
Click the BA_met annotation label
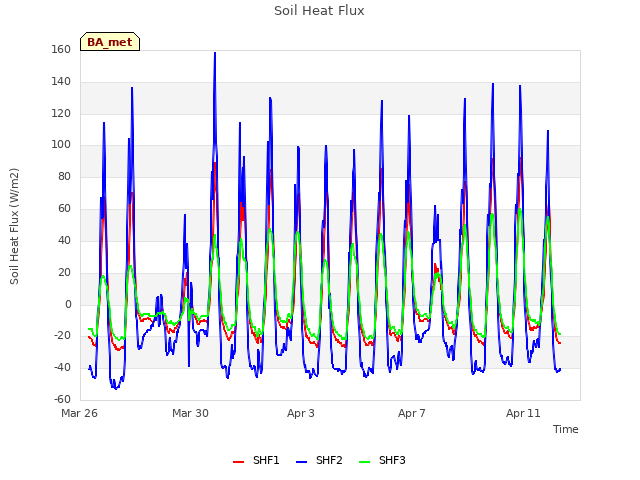[110, 42]
